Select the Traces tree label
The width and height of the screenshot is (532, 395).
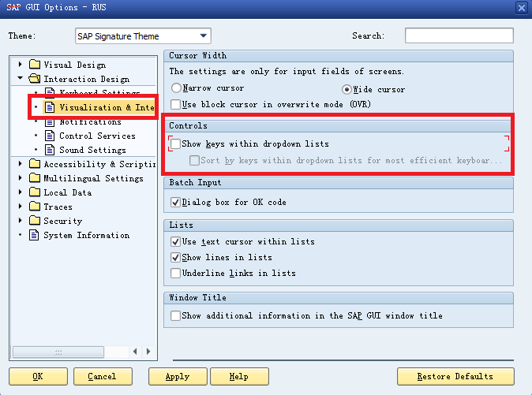pyautogui.click(x=58, y=207)
